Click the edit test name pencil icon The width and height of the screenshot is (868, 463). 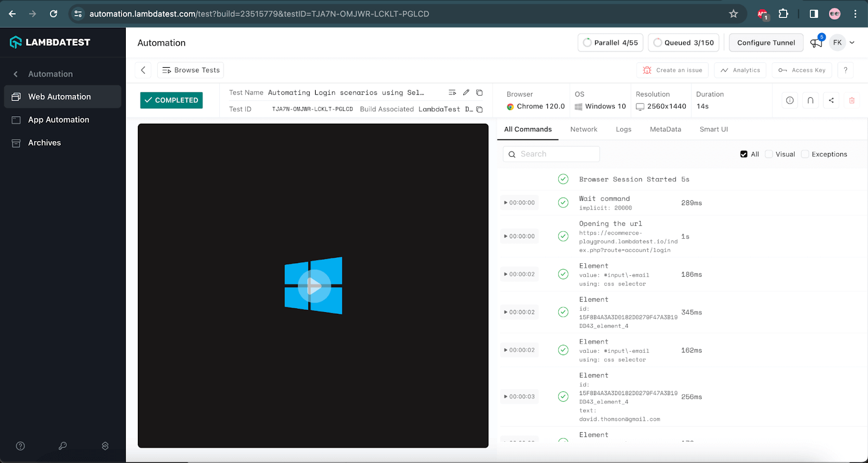(x=466, y=93)
